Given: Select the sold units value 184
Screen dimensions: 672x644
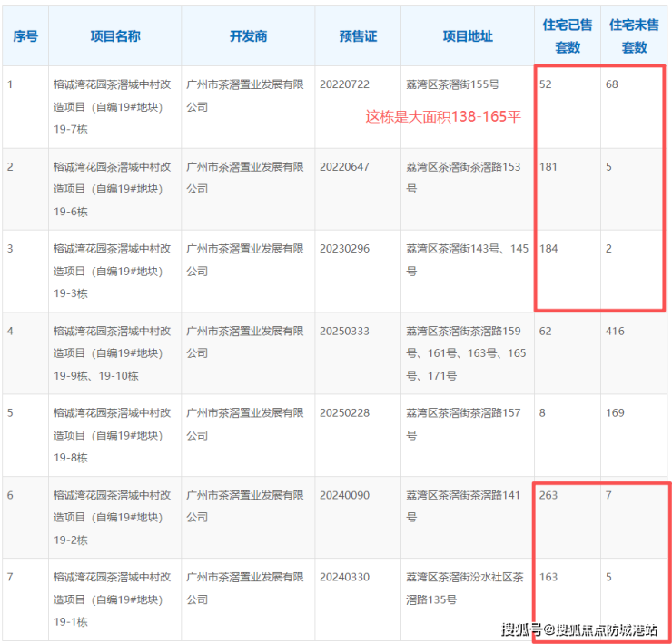Looking at the screenshot, I should [548, 249].
